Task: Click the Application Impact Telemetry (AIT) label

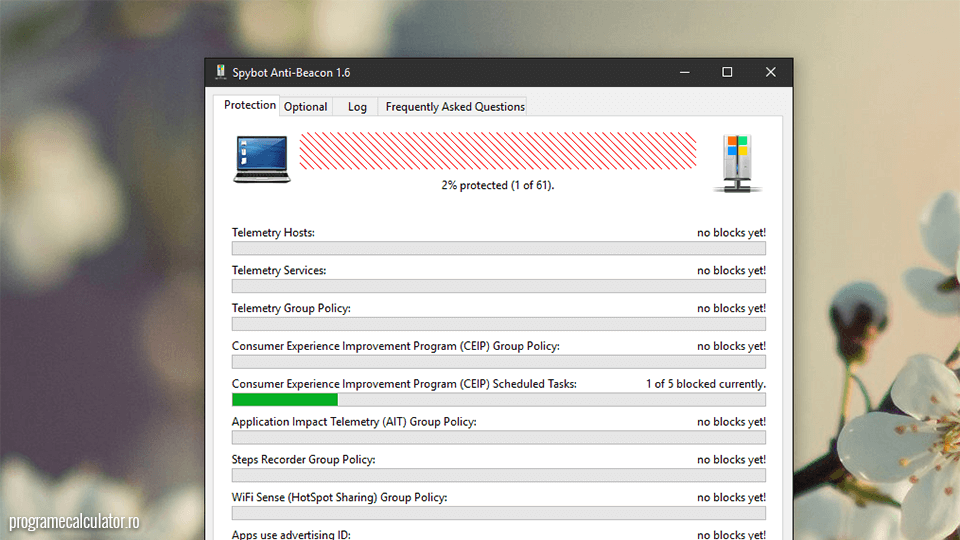Action: (354, 422)
